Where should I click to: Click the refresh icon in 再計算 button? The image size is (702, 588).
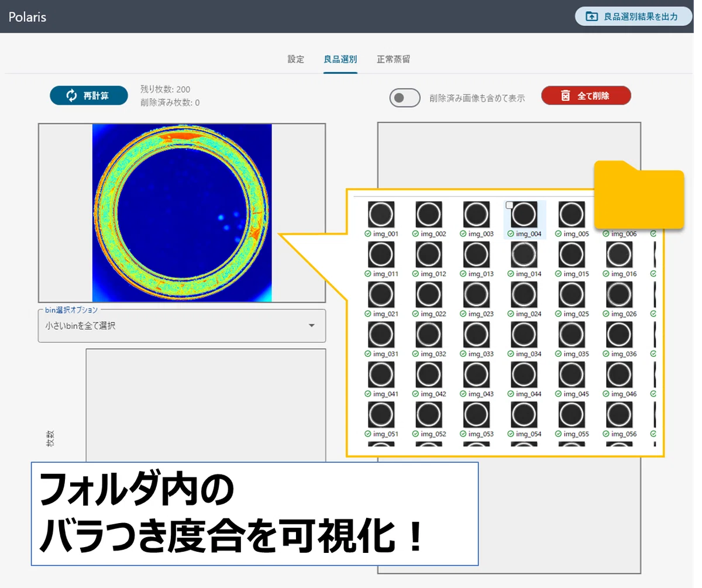(x=71, y=95)
